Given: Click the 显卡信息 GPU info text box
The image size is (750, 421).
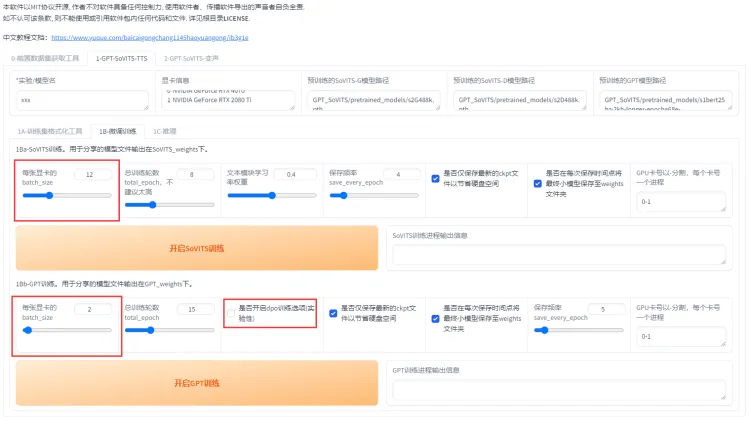Looking at the screenshot, I should tap(228, 100).
